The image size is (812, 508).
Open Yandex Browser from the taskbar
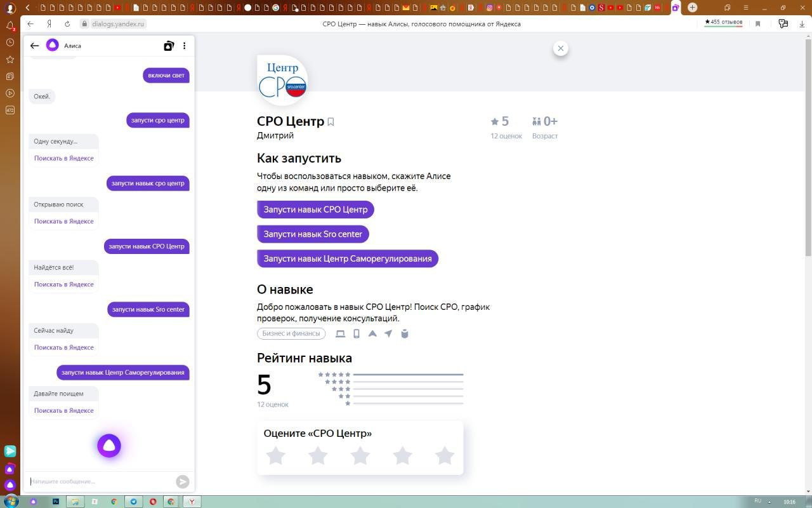click(x=192, y=501)
